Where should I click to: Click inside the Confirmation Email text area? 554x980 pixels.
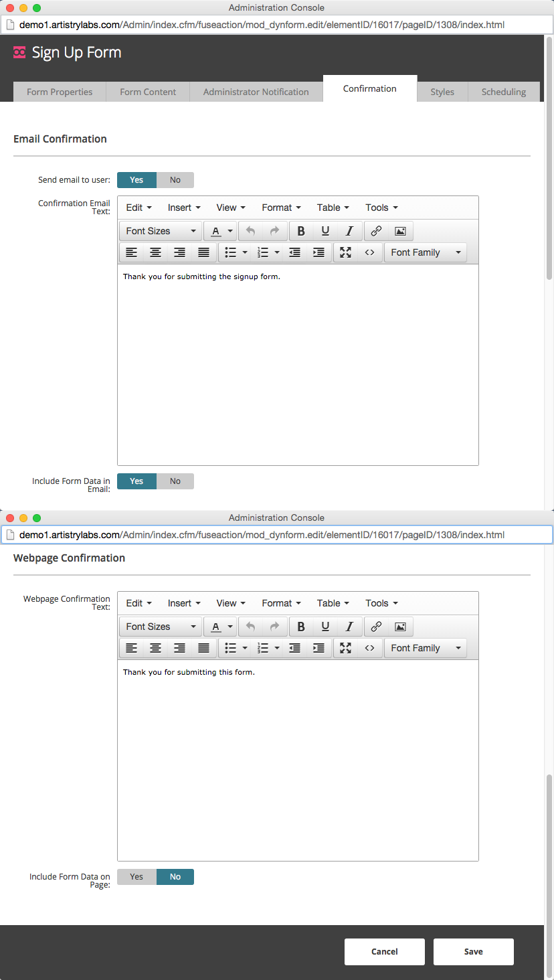(x=298, y=365)
